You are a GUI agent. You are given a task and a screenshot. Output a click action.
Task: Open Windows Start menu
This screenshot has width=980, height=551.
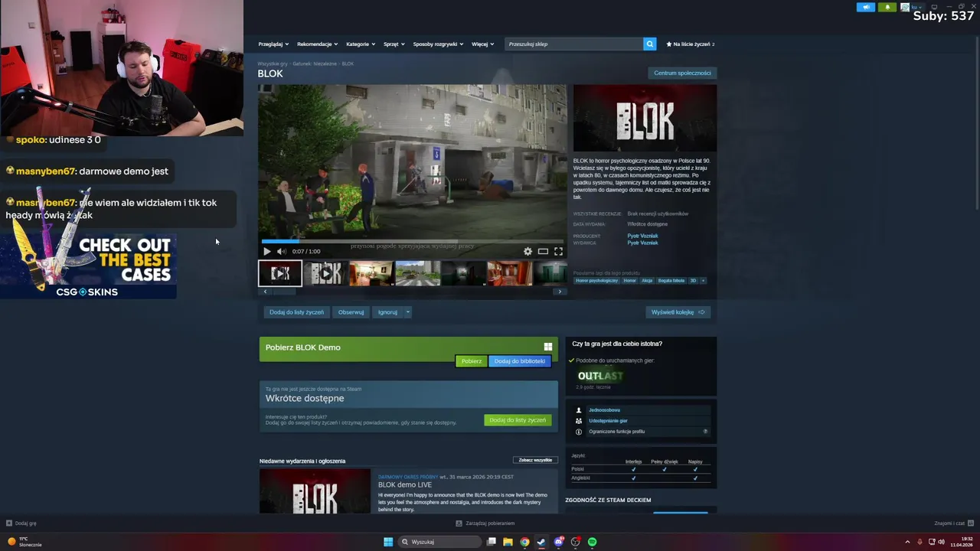point(388,542)
